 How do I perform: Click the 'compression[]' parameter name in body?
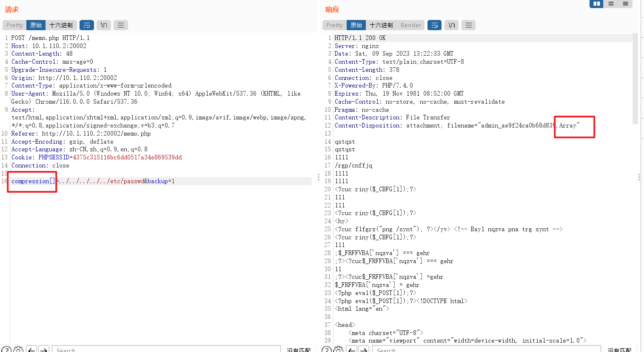click(33, 181)
